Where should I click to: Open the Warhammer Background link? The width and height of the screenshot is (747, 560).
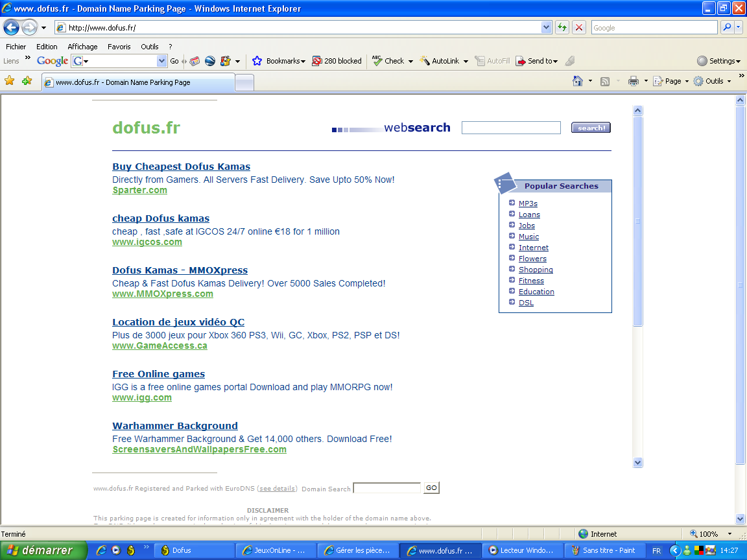coord(175,426)
